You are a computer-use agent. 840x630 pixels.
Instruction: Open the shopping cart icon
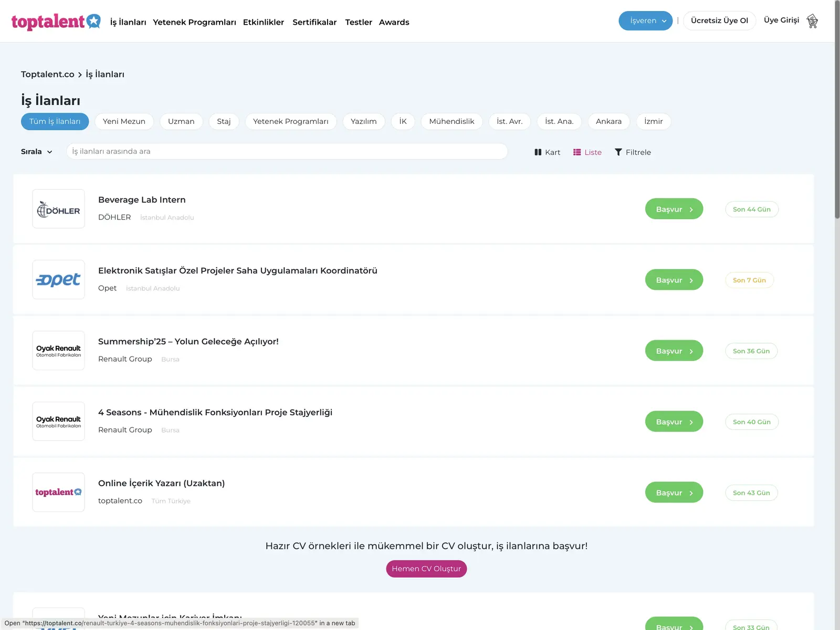click(x=812, y=21)
